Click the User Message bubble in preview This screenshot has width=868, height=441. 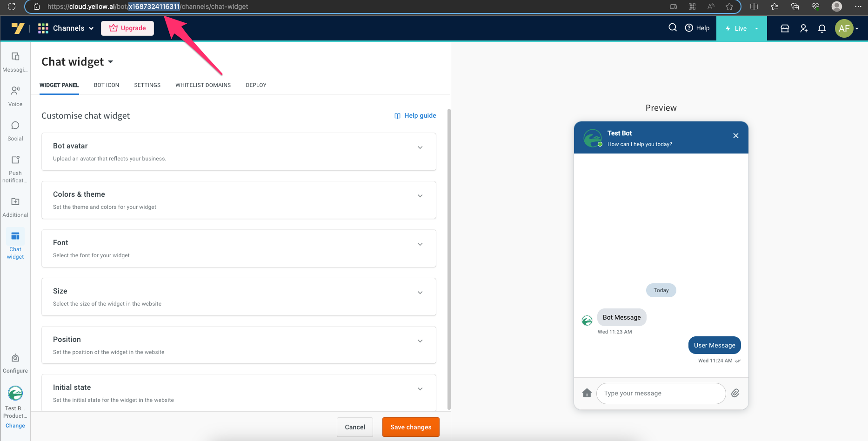pos(714,345)
